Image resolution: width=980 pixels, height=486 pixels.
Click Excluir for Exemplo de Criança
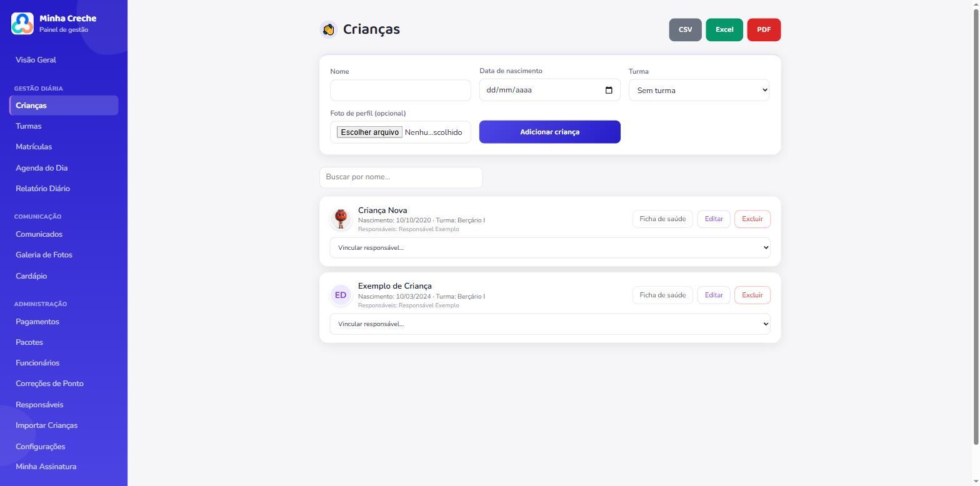752,295
